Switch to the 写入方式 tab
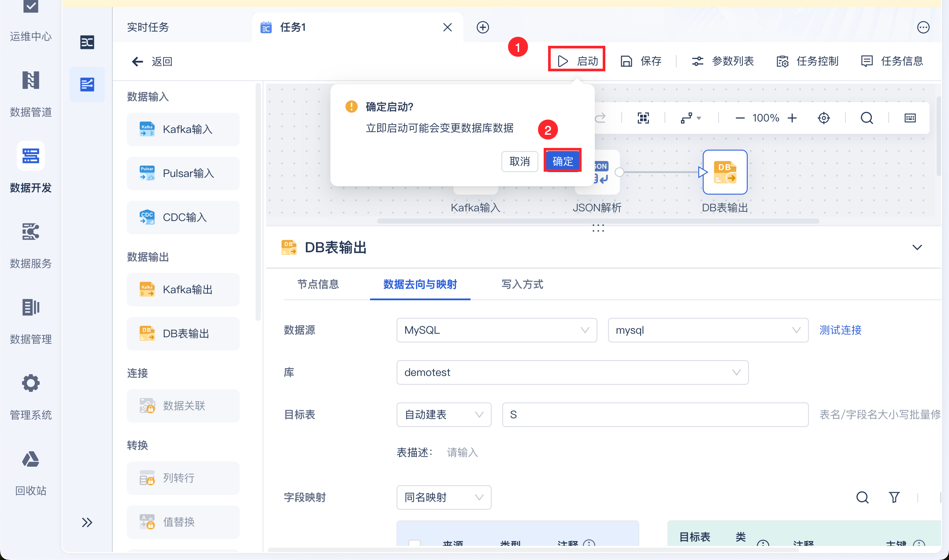The height and width of the screenshot is (560, 949). click(x=522, y=284)
